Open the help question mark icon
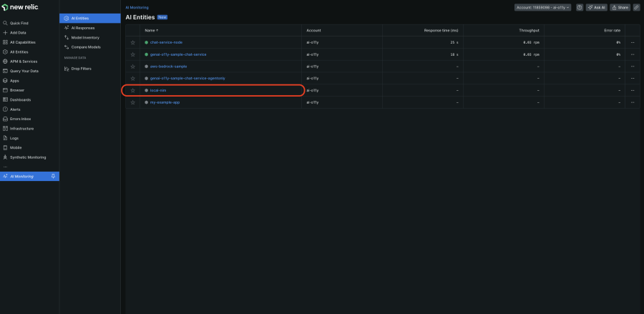644x314 pixels. pos(580,7)
